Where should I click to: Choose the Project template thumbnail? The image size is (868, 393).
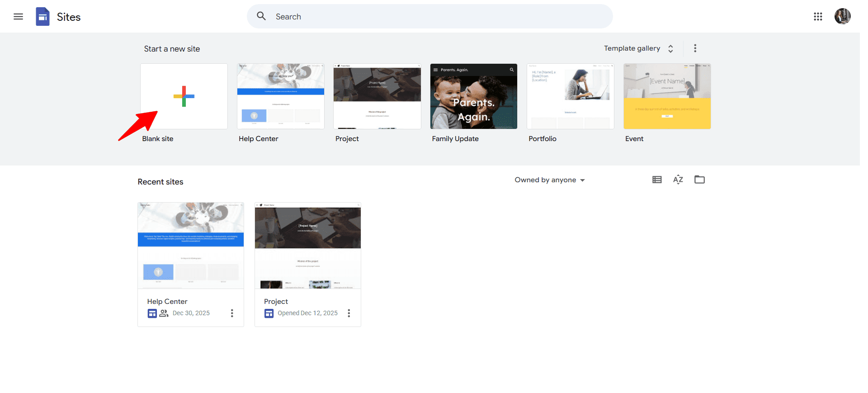tap(377, 96)
